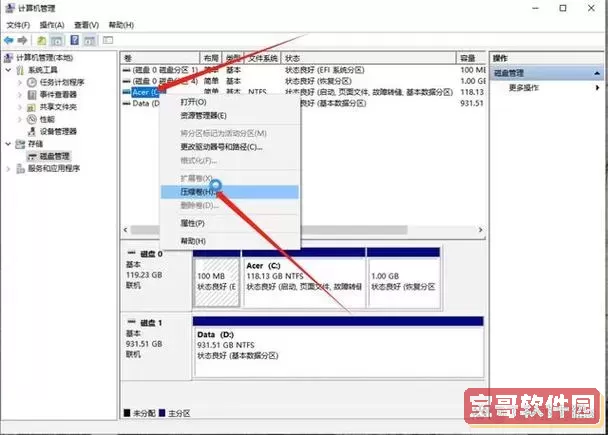Sort by the 状态 column header

click(369, 58)
